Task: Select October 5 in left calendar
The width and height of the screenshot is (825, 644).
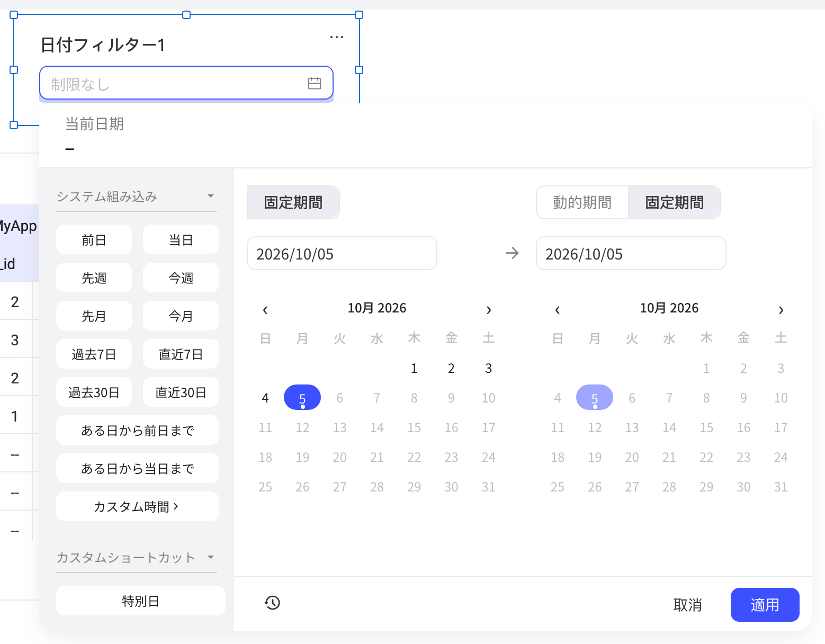Action: coord(302,398)
